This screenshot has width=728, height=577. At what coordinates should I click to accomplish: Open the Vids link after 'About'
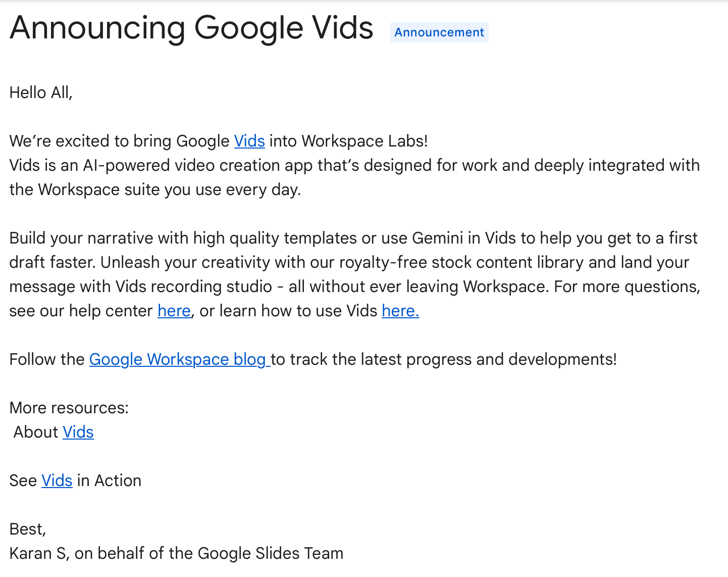tap(78, 432)
